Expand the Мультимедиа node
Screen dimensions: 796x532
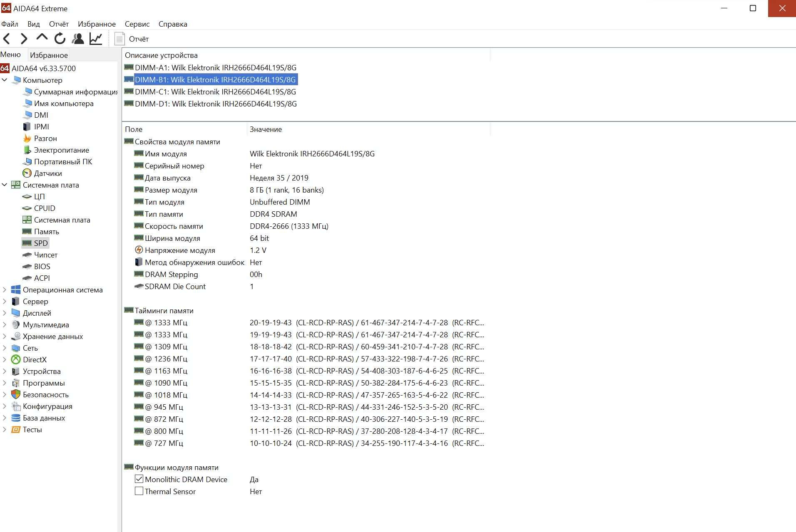coord(5,324)
